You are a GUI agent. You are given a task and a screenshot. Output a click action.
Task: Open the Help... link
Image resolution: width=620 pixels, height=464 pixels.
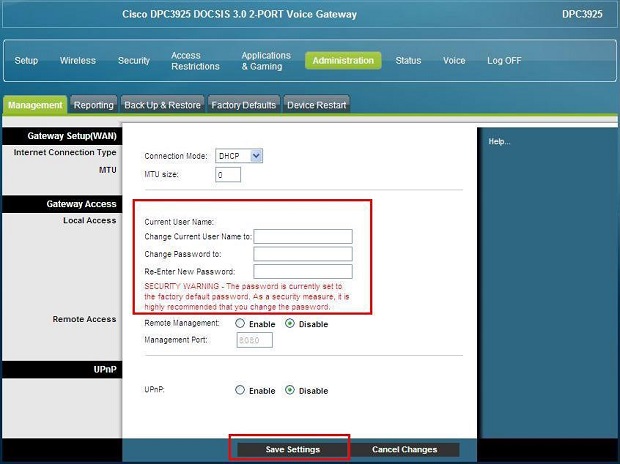pyautogui.click(x=499, y=142)
